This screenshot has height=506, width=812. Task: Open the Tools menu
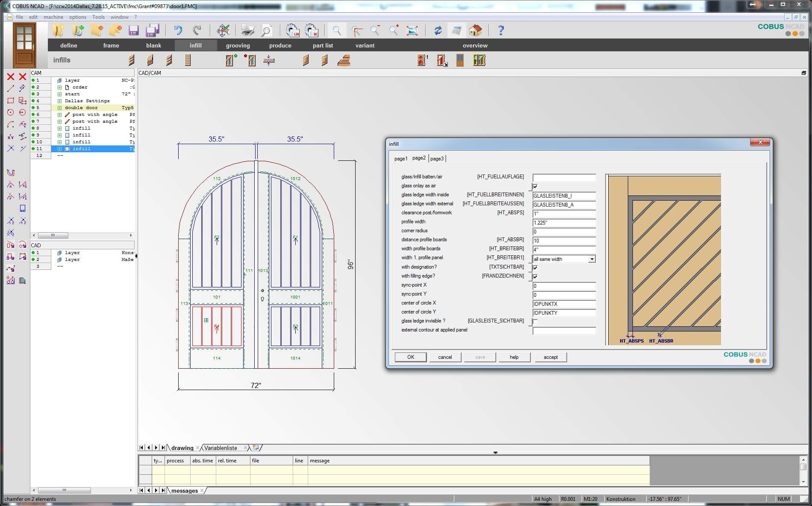[98, 17]
